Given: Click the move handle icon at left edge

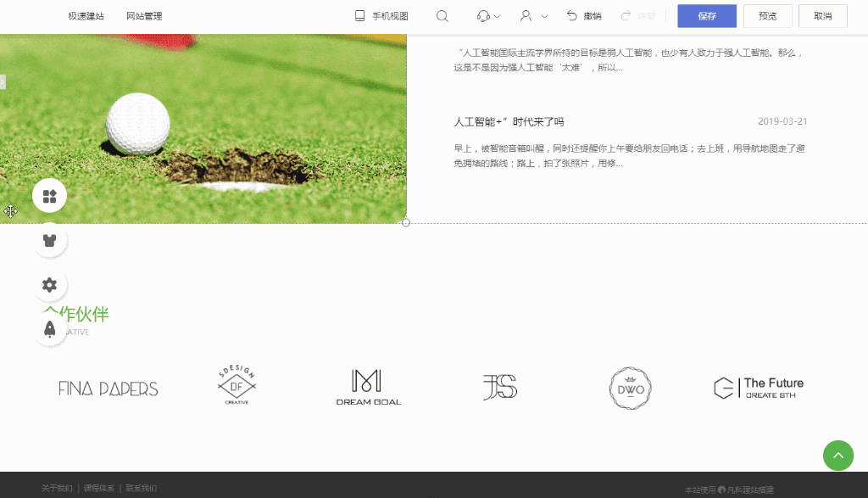Looking at the screenshot, I should tap(10, 211).
